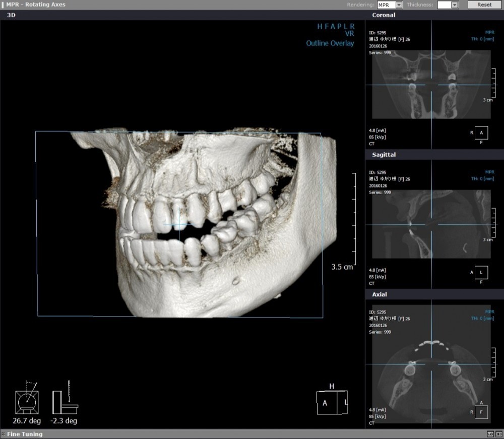Screen dimensions: 504x439
Task: Open the Thickness dropdown
Action: click(455, 5)
